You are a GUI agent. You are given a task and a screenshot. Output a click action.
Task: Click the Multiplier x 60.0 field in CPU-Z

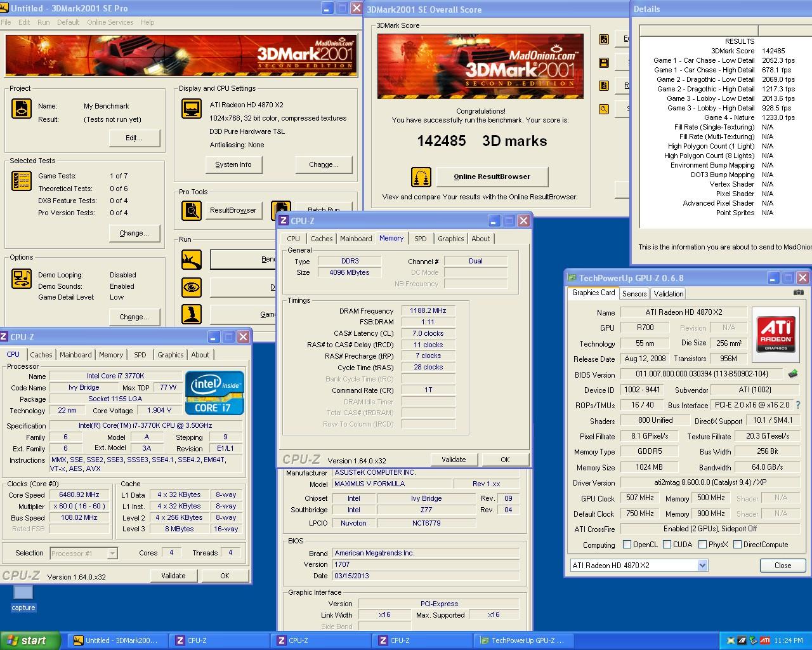click(79, 507)
